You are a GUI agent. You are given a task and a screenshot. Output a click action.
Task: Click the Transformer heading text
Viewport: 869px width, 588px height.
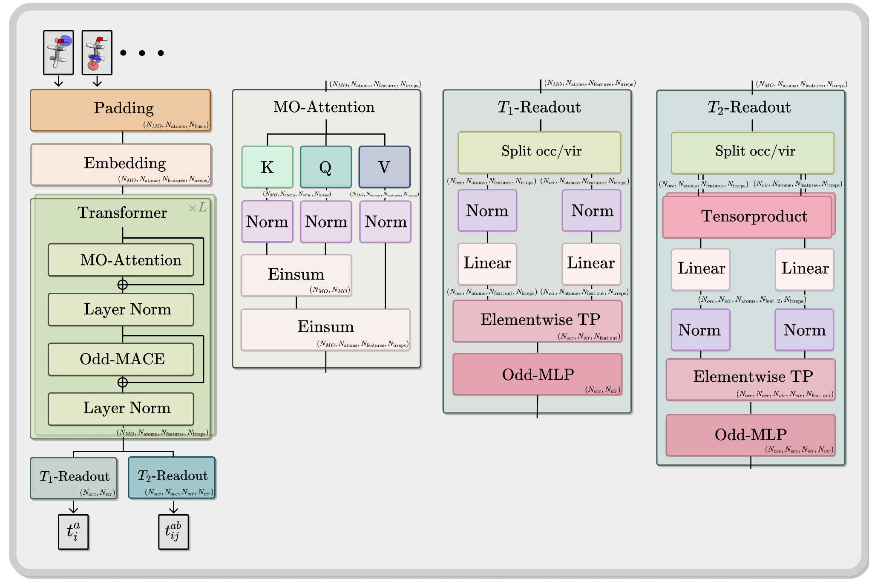click(x=122, y=212)
